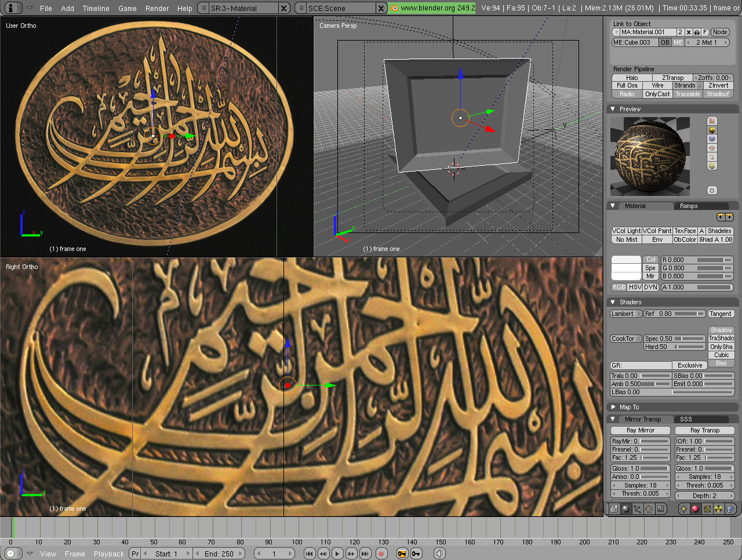This screenshot has height=560, width=742.
Task: Switch to the Texture buttons panel
Action: click(x=707, y=508)
